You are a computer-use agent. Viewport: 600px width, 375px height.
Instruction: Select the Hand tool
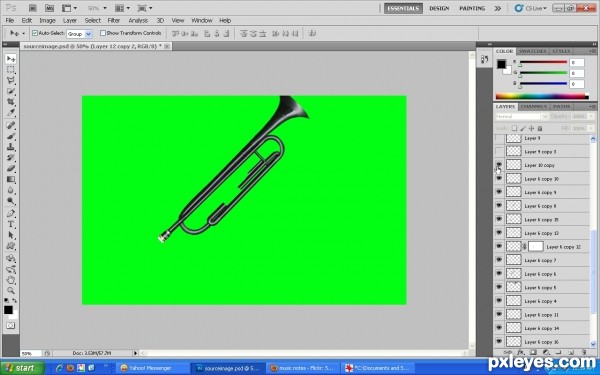point(11,280)
